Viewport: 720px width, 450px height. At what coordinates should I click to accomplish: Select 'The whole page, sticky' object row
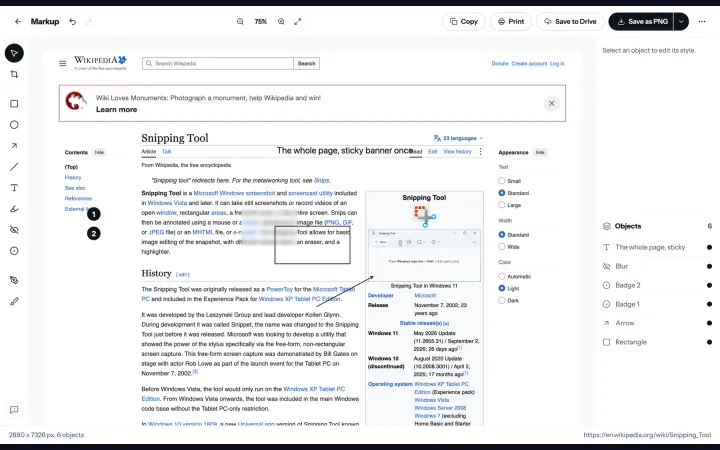657,248
